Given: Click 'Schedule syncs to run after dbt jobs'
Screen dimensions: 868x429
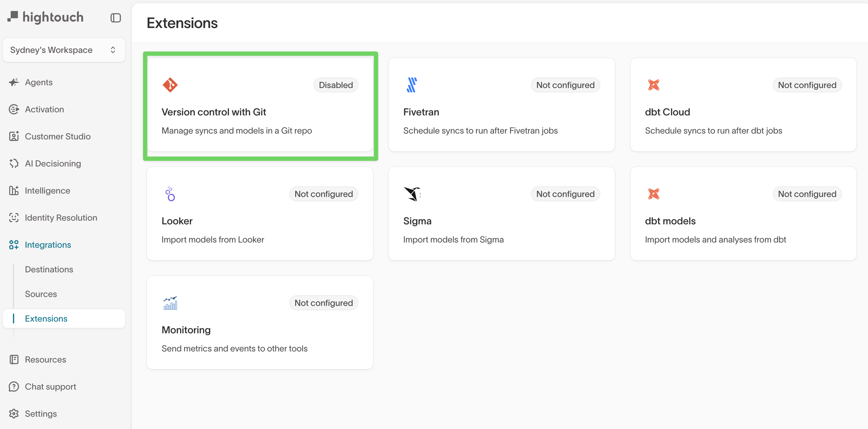Looking at the screenshot, I should pos(713,130).
